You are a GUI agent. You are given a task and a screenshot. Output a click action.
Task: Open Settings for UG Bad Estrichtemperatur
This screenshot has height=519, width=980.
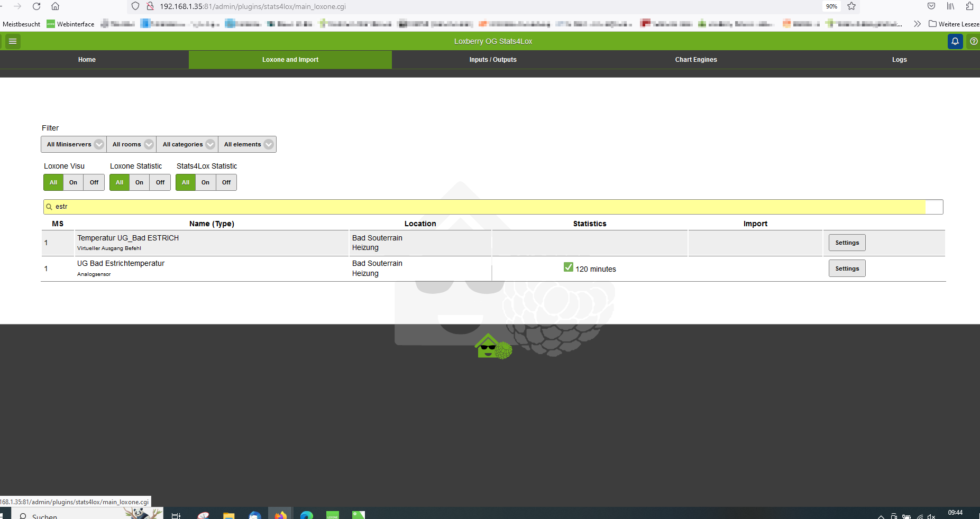point(847,268)
